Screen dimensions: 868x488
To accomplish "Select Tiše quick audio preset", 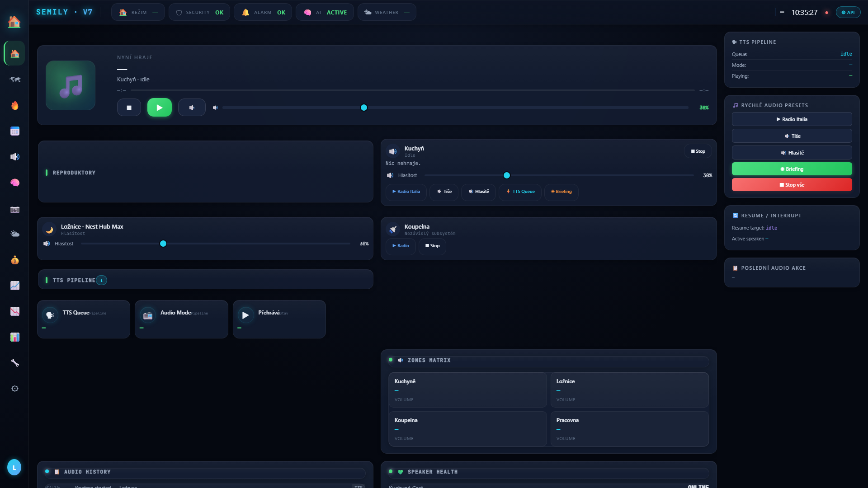I will [792, 136].
